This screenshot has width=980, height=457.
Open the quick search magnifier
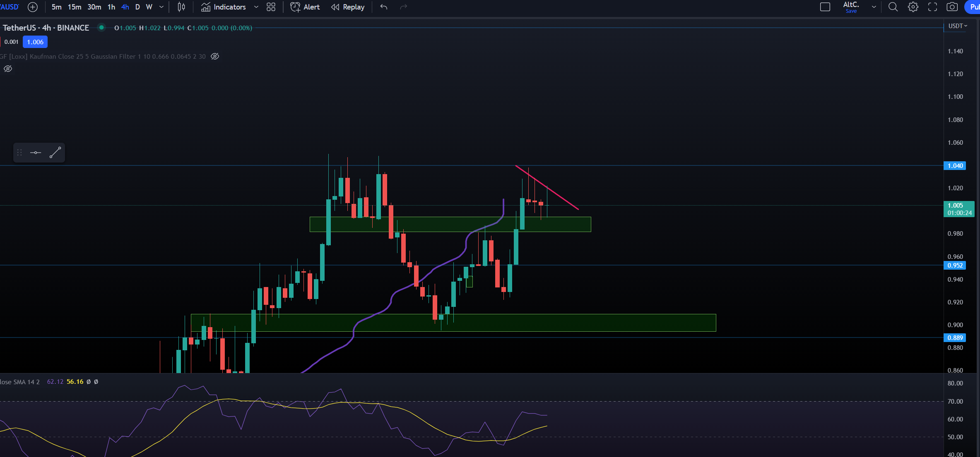pyautogui.click(x=893, y=7)
